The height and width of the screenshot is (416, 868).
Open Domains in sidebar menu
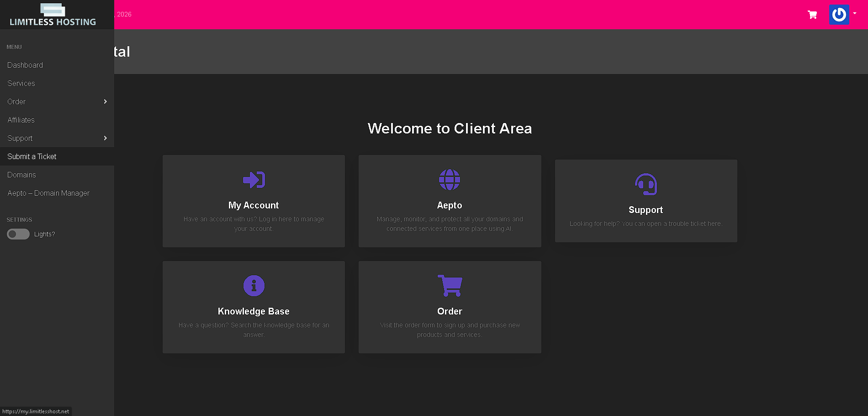tap(21, 175)
